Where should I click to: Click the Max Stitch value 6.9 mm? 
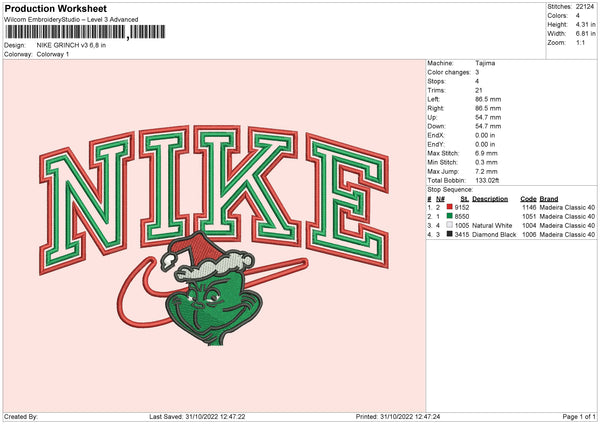coord(486,153)
